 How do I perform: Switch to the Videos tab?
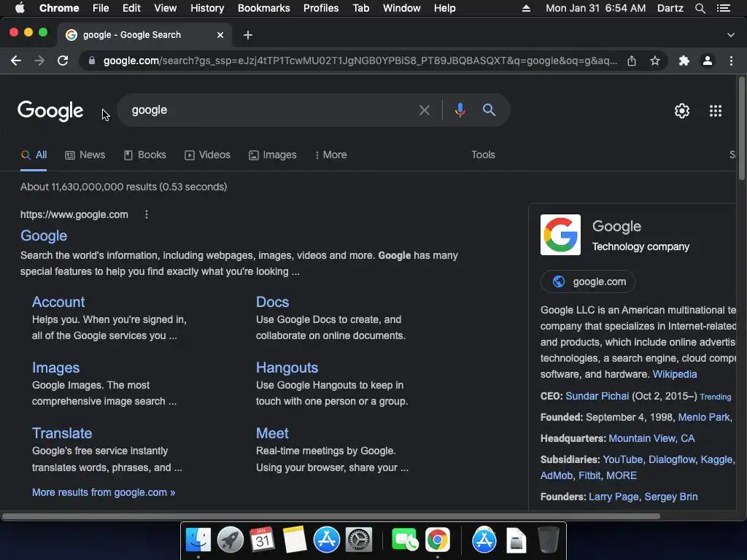(x=207, y=155)
